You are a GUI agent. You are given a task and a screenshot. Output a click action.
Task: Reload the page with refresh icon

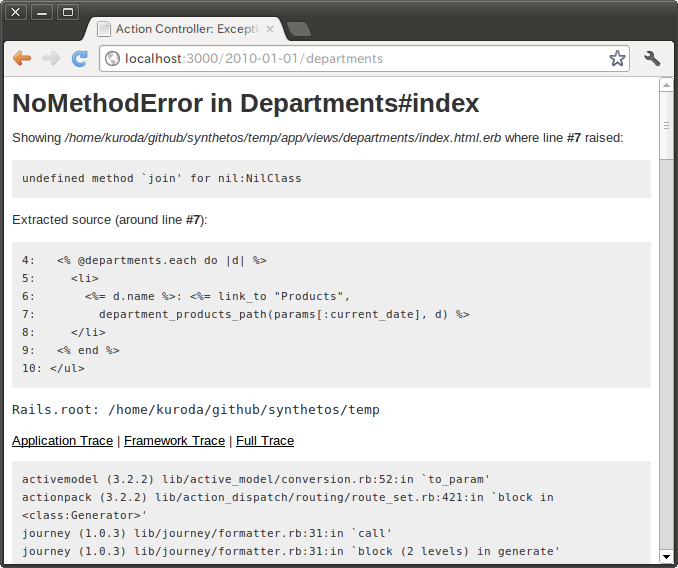tap(80, 58)
